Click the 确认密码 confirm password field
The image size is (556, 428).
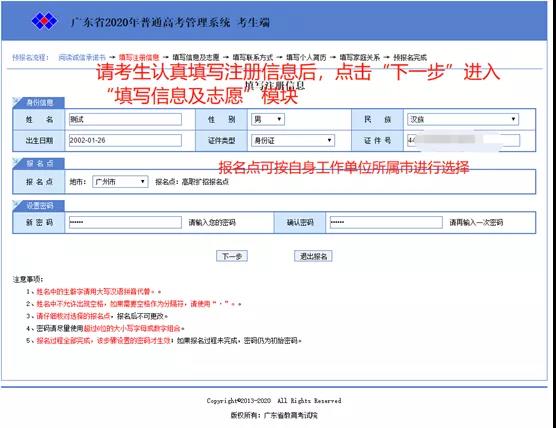pos(386,222)
